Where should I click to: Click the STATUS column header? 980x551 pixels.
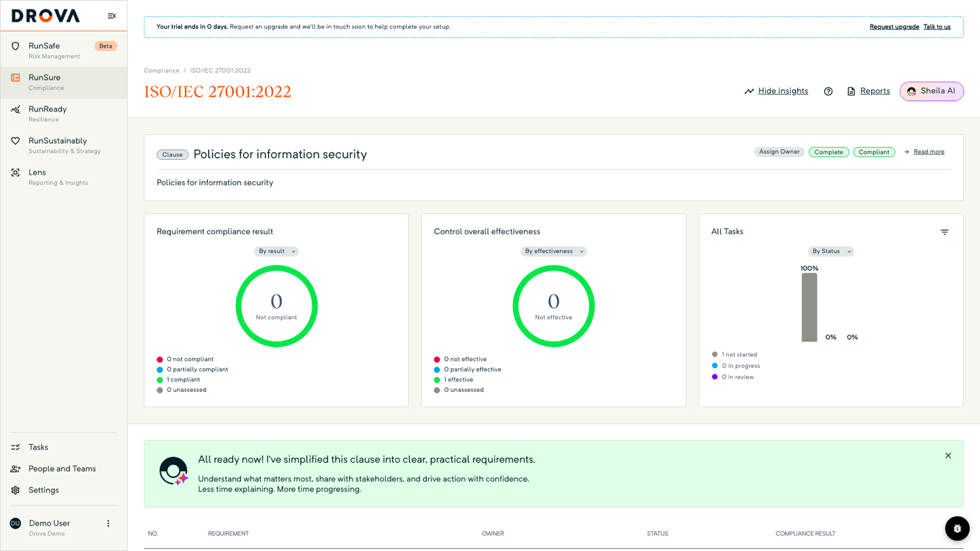click(x=657, y=534)
